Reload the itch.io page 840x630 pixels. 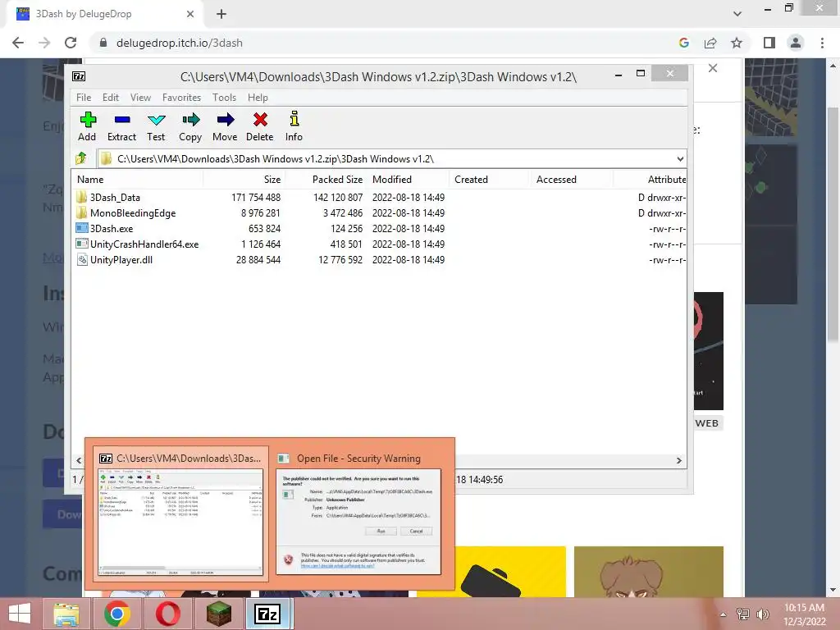71,43
